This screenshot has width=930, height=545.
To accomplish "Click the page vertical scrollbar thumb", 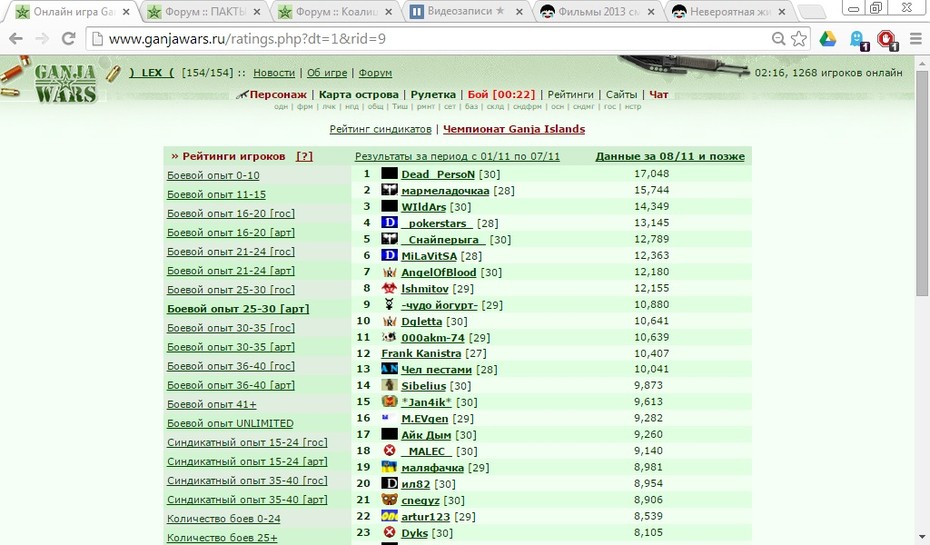I will tap(922, 184).
